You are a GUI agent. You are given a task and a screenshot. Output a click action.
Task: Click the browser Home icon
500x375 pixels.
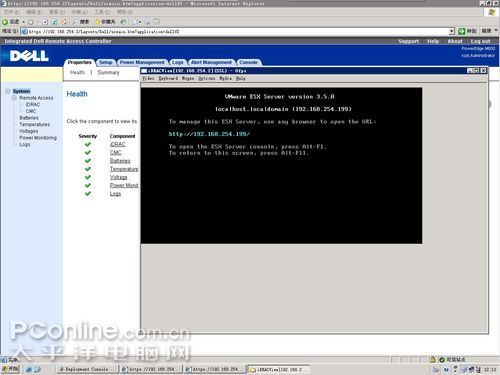point(64,22)
